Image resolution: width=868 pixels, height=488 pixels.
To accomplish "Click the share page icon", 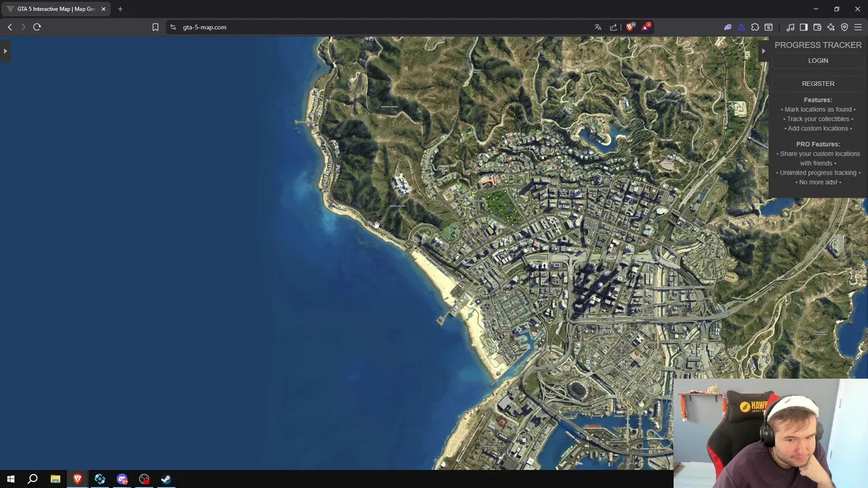I will [614, 27].
